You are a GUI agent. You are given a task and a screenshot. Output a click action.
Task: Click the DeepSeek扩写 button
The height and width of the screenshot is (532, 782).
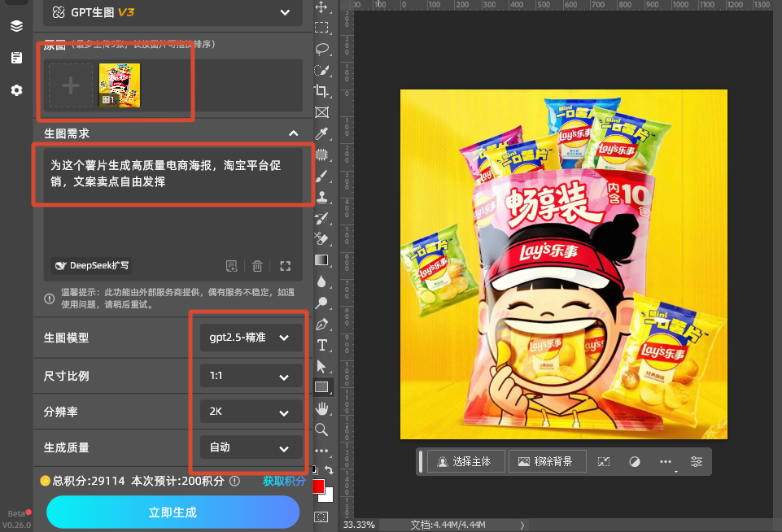click(91, 266)
